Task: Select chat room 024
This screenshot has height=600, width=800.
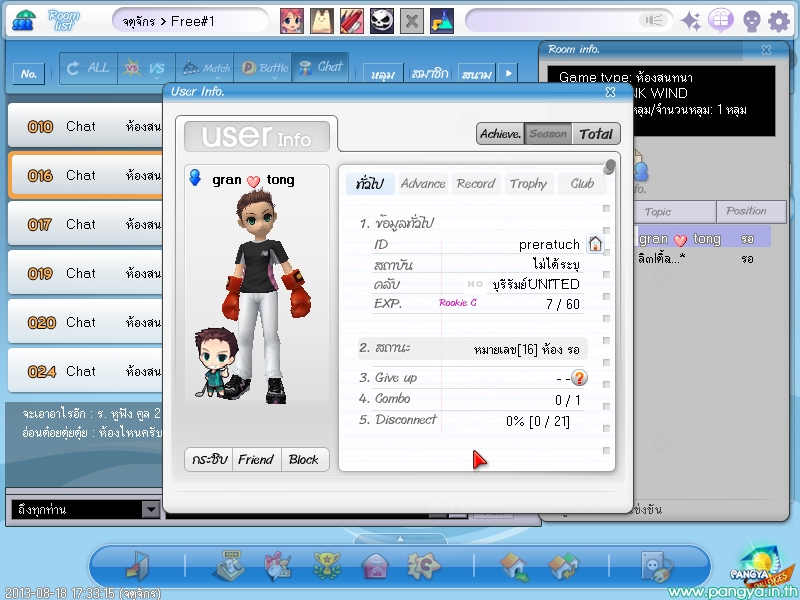Action: coord(86,371)
